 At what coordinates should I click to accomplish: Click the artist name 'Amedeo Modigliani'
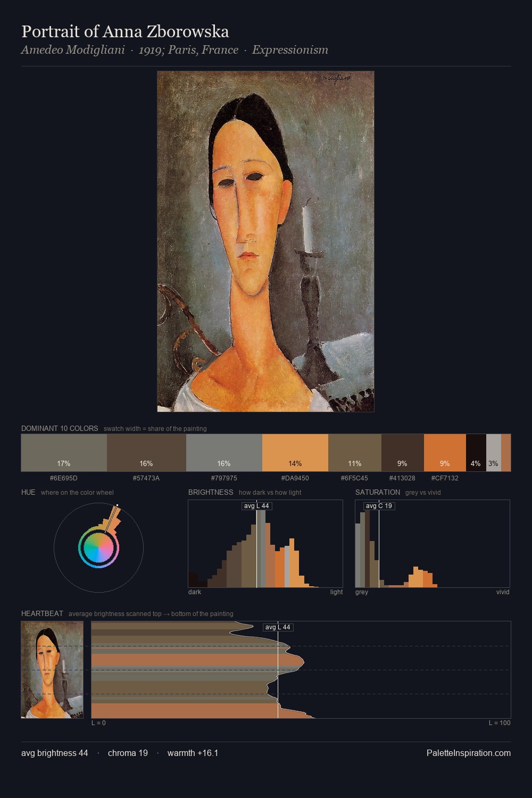pyautogui.click(x=73, y=50)
